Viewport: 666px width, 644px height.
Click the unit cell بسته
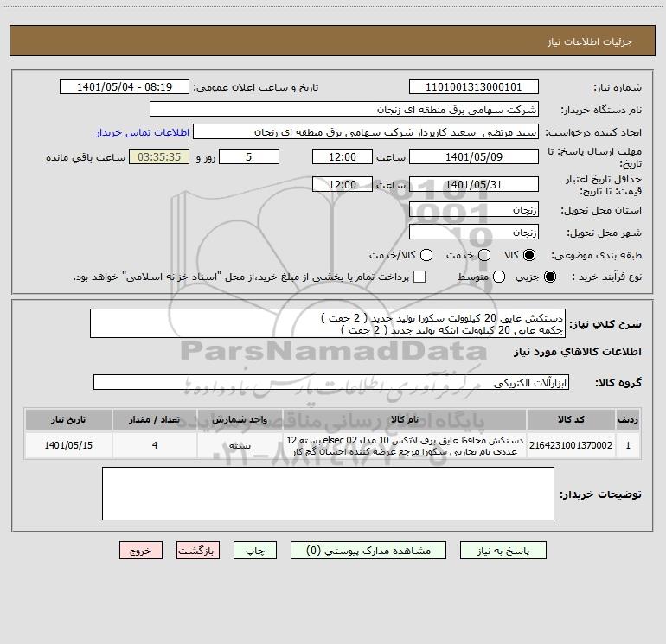tap(240, 445)
